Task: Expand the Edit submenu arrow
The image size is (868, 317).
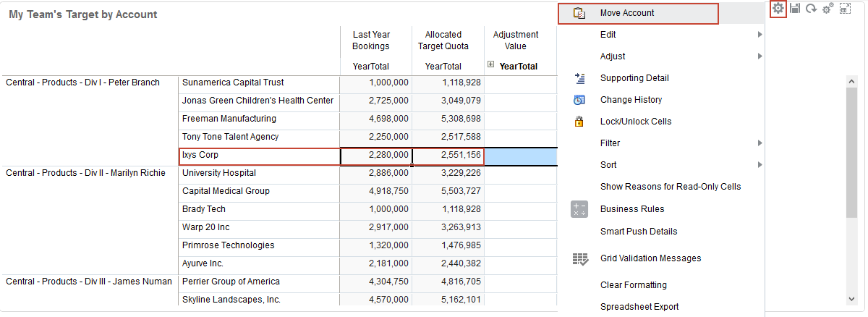Action: point(759,35)
